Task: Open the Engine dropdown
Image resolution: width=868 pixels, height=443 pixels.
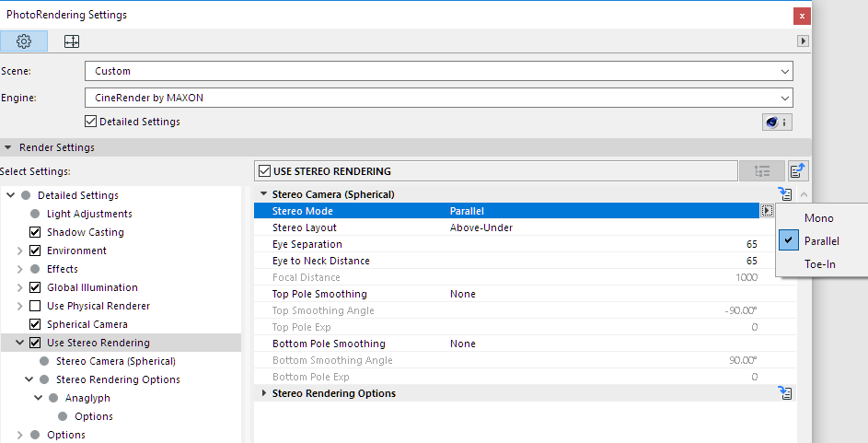Action: [438, 97]
